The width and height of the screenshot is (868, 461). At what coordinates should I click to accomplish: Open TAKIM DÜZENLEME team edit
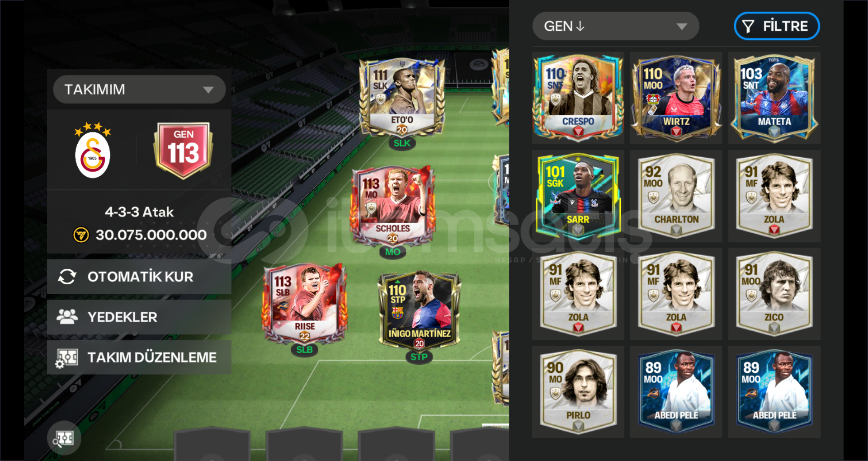tap(139, 357)
